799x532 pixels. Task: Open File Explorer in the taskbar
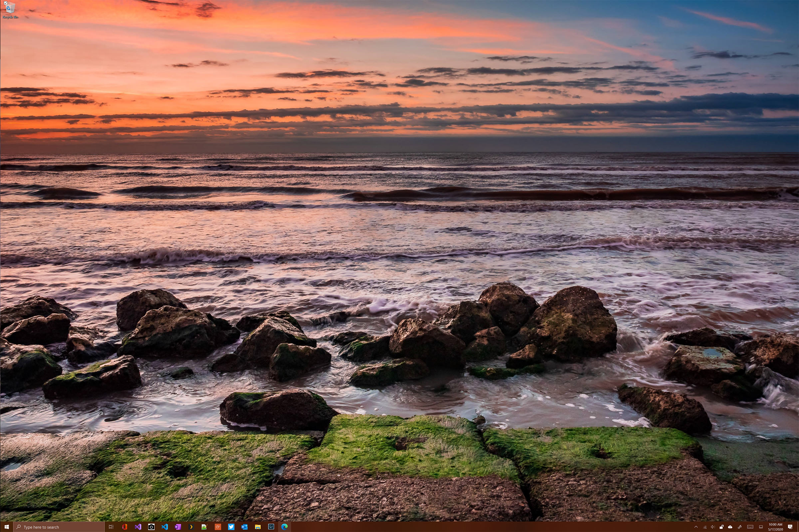tap(258, 527)
